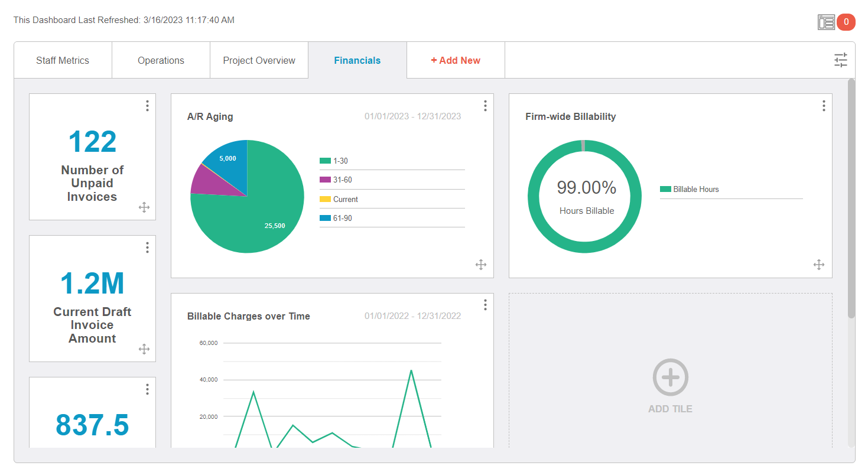Image resolution: width=868 pixels, height=469 pixels.
Task: Open Firm-wide Billability tile options menu
Action: point(823,106)
